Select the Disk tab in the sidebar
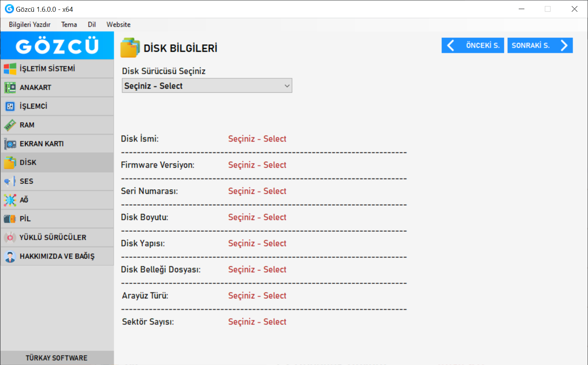Screen dimensions: 588x365 pyautogui.click(x=57, y=162)
